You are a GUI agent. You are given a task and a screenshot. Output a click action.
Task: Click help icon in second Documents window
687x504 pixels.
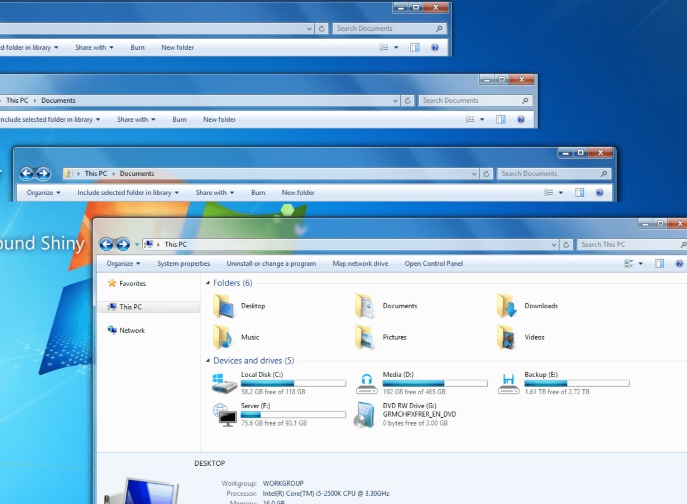point(521,119)
